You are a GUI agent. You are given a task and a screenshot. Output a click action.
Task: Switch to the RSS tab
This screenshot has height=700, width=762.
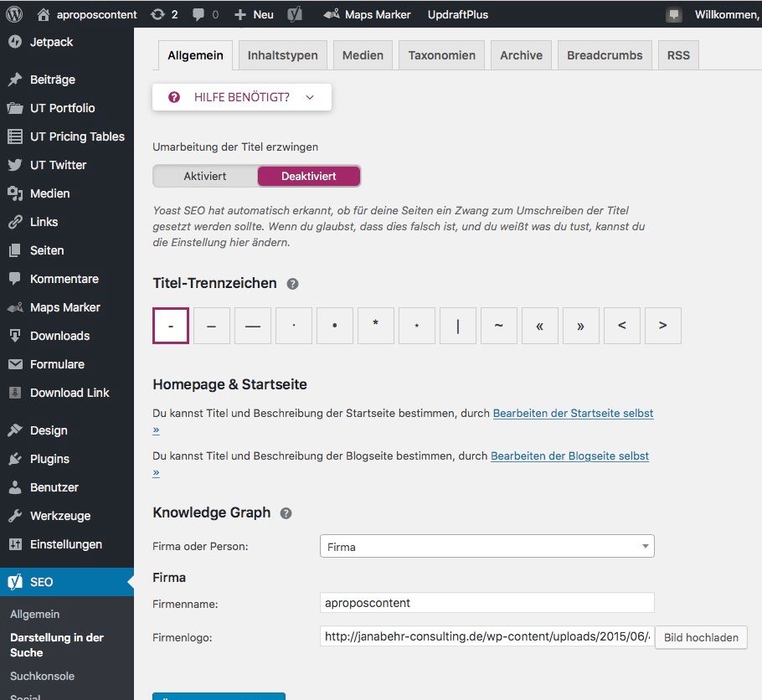678,55
